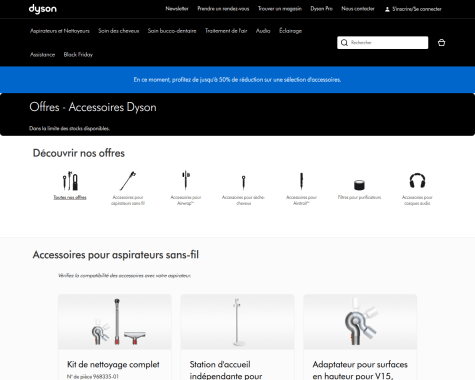
Task: Click Accessoires pour aspirateurs sans-fil section heading
Action: 116,255
